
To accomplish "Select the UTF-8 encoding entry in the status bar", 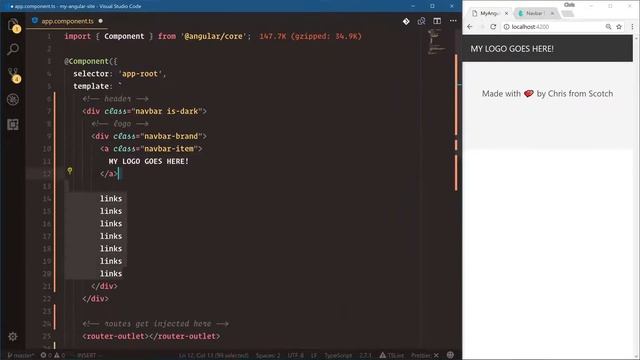I will (x=296, y=356).
